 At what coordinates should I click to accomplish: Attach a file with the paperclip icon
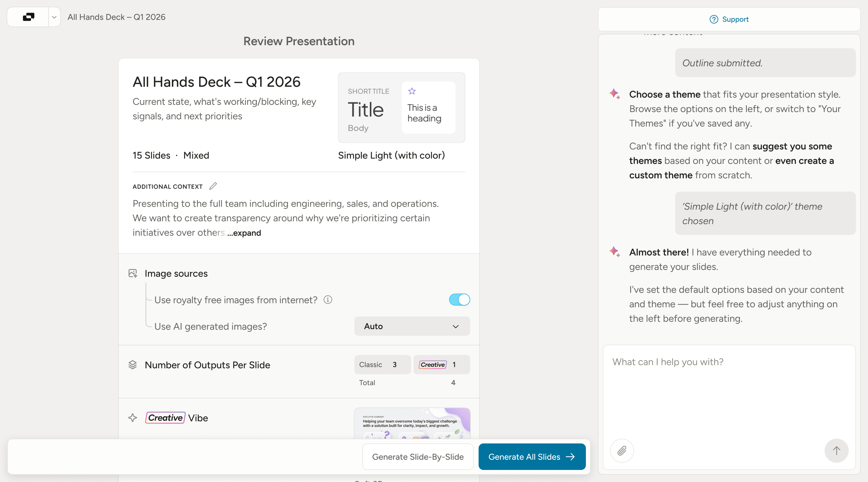click(x=622, y=450)
